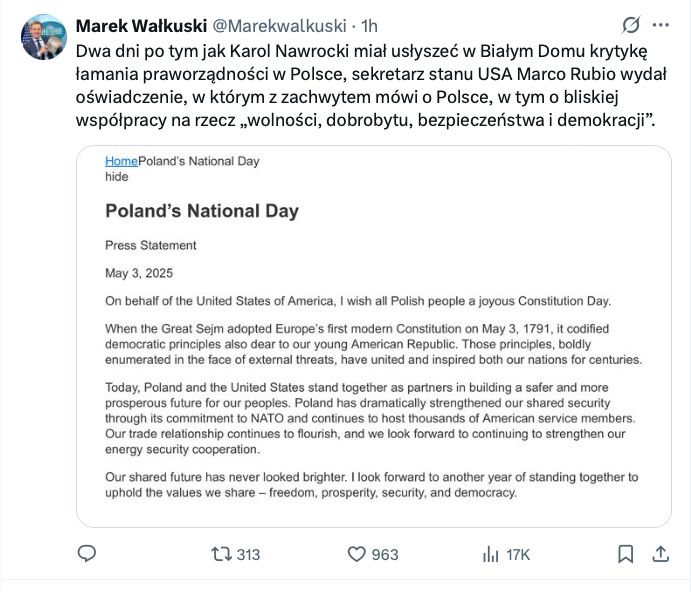Click the bold "Poland's National Day" heading
The image size is (691, 592).
tap(202, 211)
